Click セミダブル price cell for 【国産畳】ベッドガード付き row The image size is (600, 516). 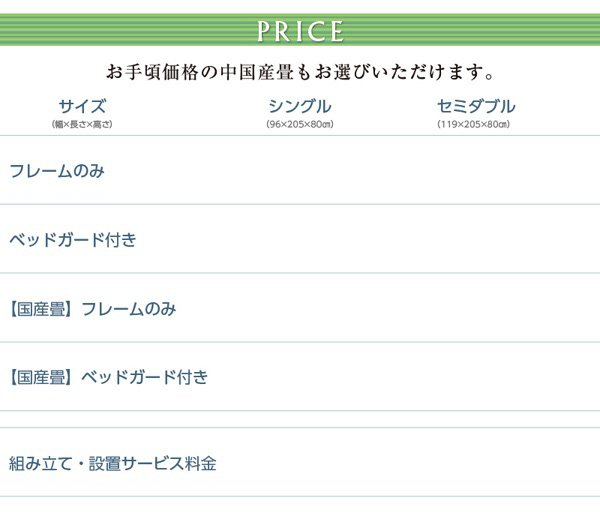(475, 378)
